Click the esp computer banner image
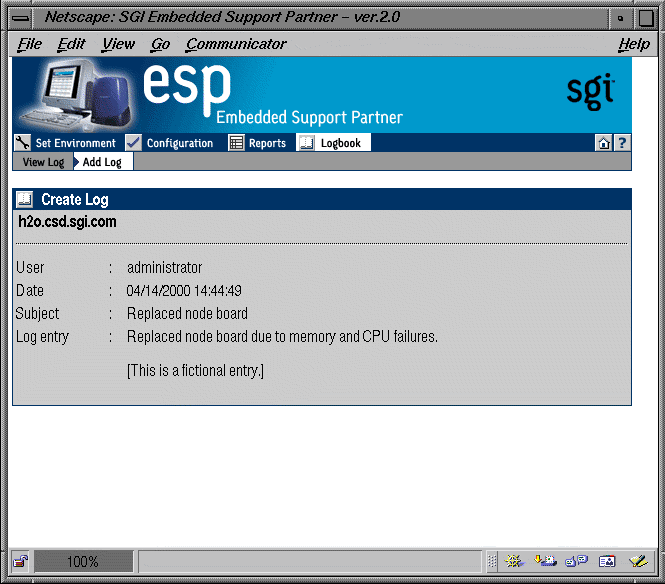 [x=76, y=95]
